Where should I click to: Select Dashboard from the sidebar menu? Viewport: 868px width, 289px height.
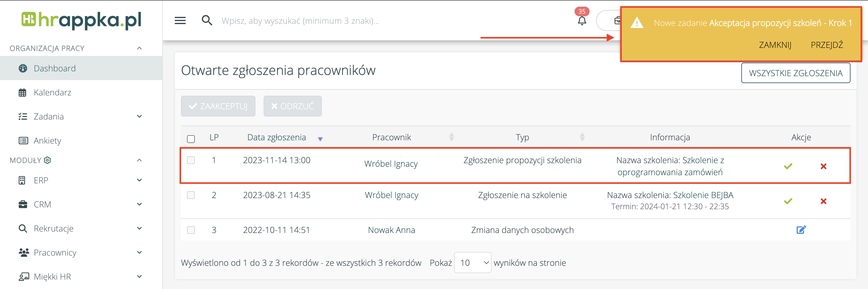(55, 68)
